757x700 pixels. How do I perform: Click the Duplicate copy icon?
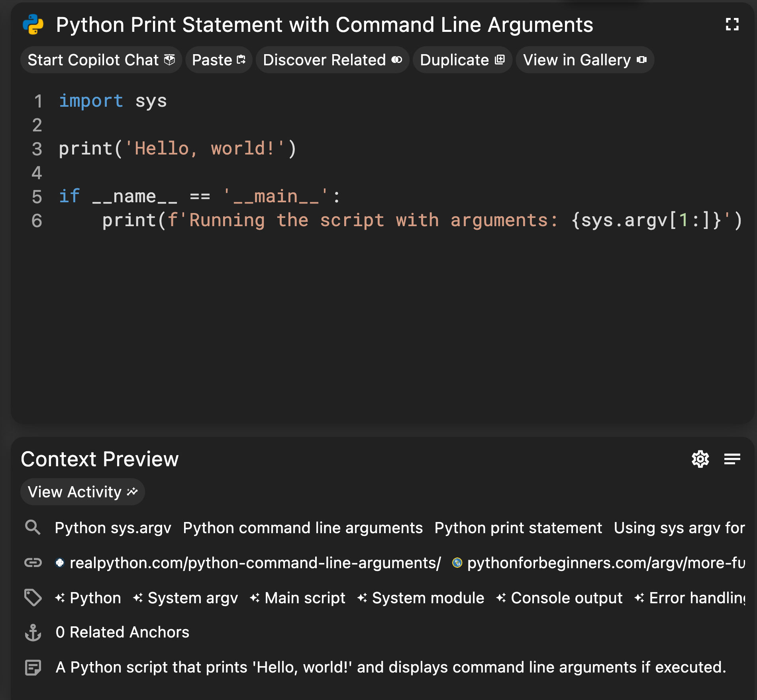(x=500, y=60)
